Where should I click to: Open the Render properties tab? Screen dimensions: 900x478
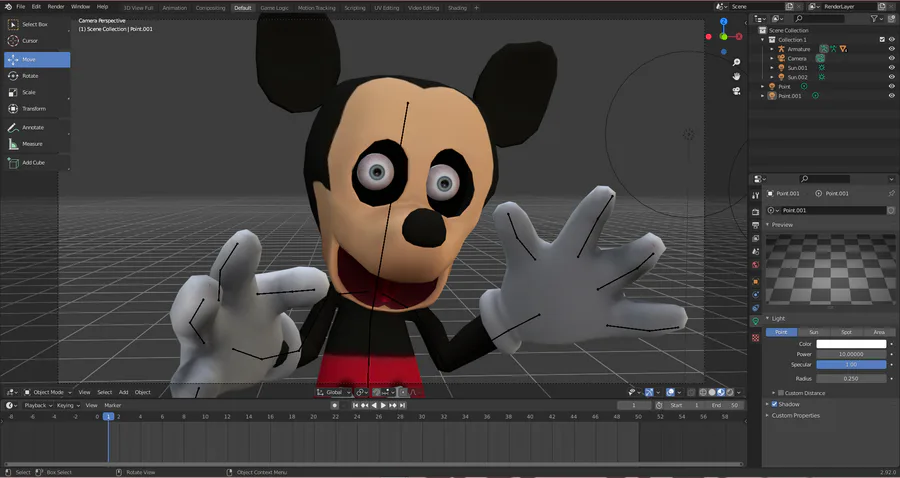pos(755,212)
